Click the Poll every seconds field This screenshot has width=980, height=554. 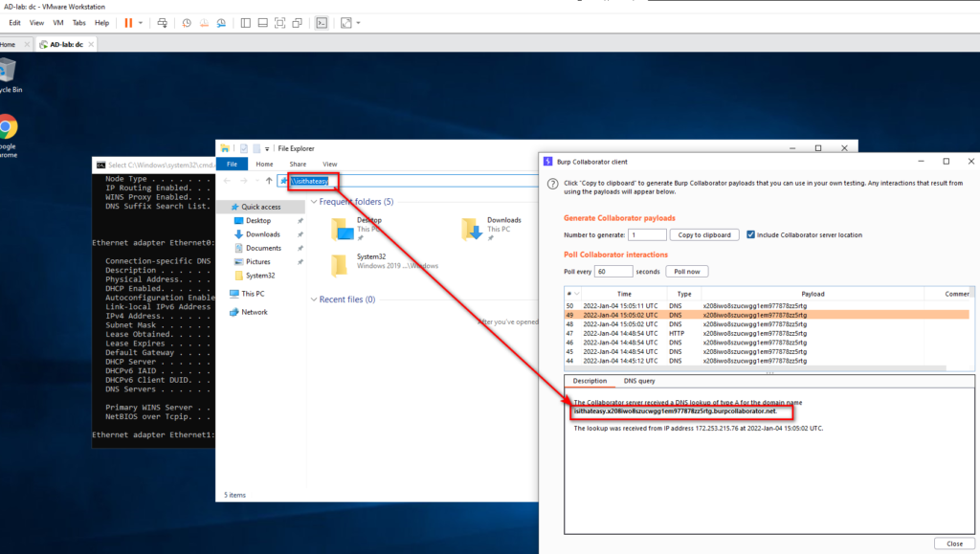(613, 272)
